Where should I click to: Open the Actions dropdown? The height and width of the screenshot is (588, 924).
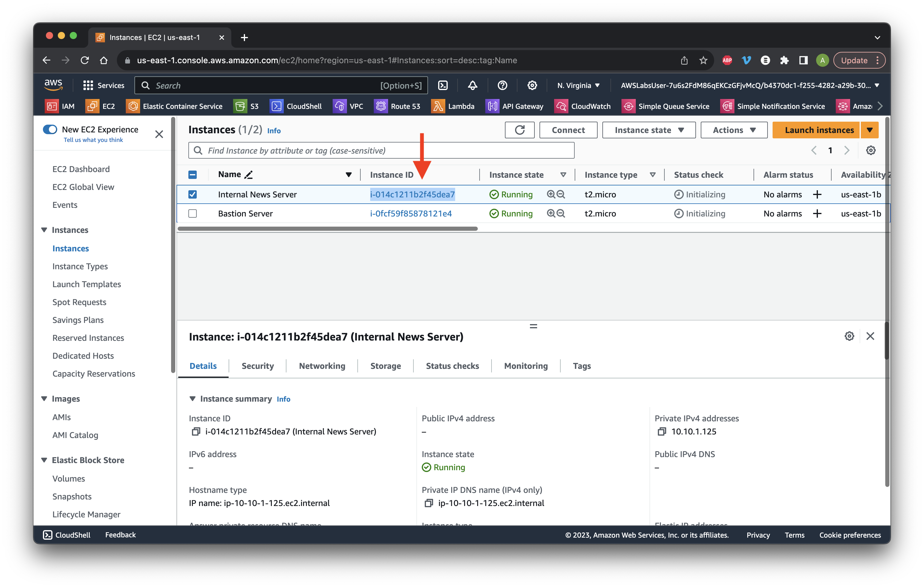tap(734, 130)
